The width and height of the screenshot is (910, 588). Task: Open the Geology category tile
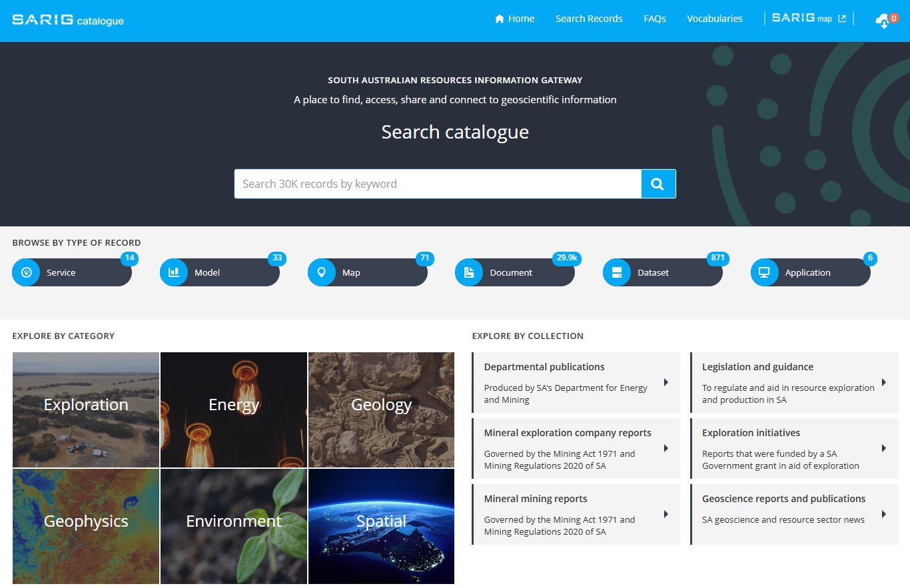click(381, 410)
